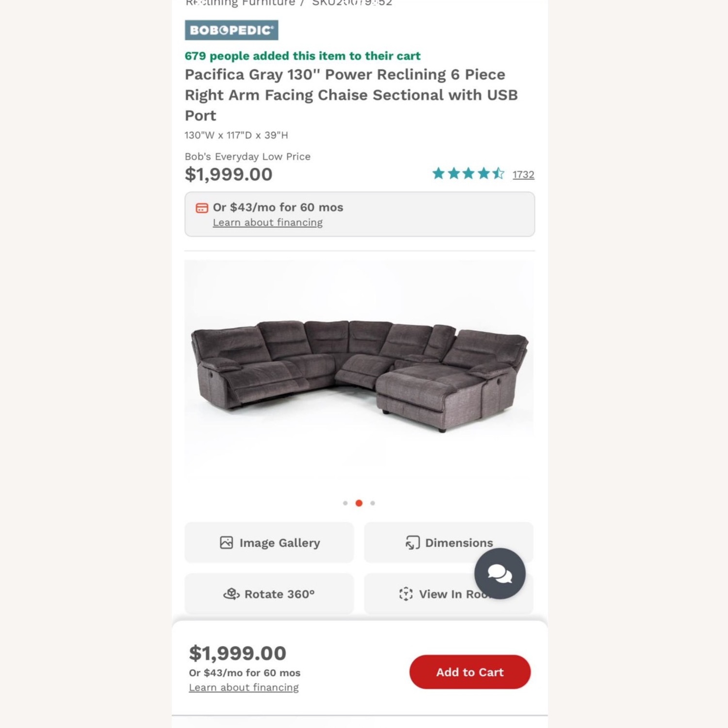Open the Dimensions details section
728x728 pixels.
click(447, 542)
